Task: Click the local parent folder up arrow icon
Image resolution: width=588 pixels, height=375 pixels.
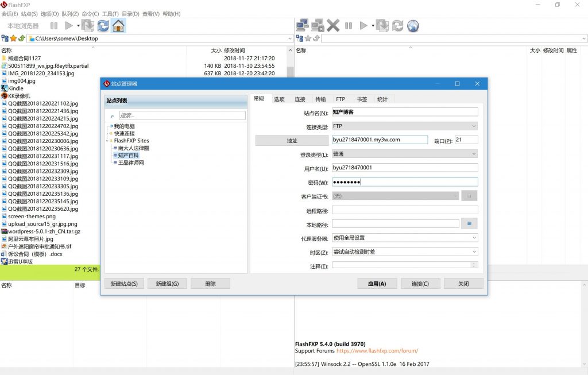Action: click(21, 38)
